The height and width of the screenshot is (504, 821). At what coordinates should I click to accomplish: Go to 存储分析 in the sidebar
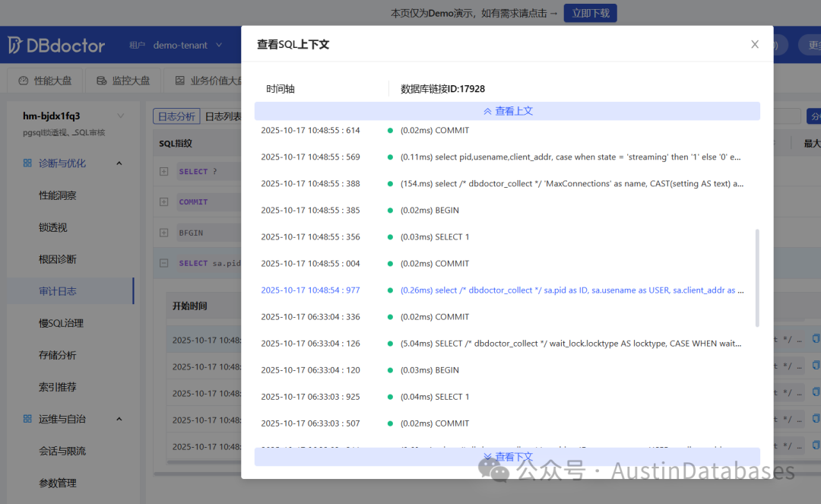58,355
